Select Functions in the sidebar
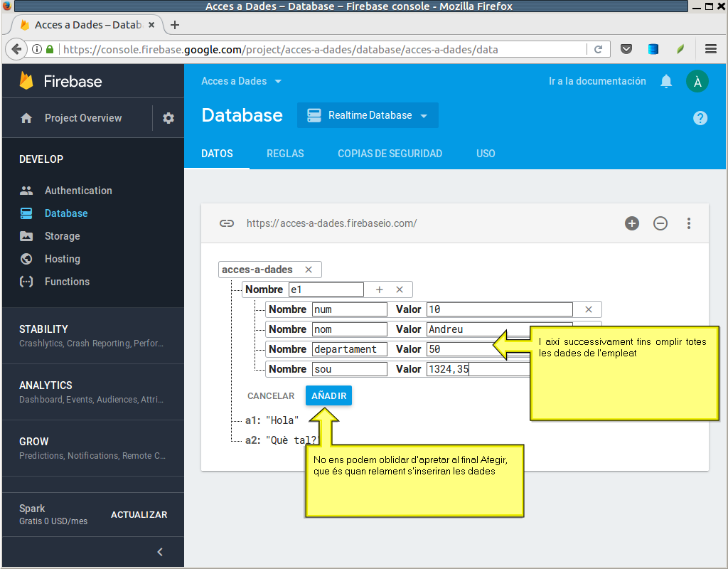Viewport: 728px width, 569px height. coord(67,282)
